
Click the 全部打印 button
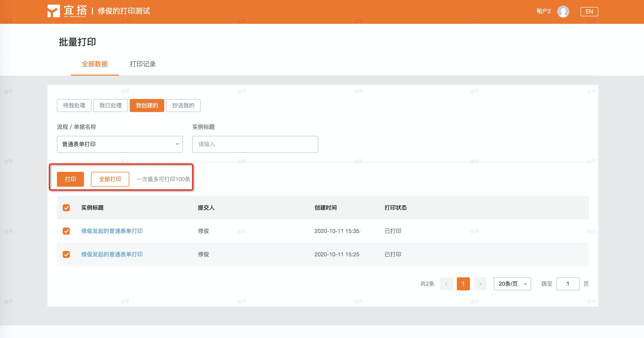[x=110, y=179]
